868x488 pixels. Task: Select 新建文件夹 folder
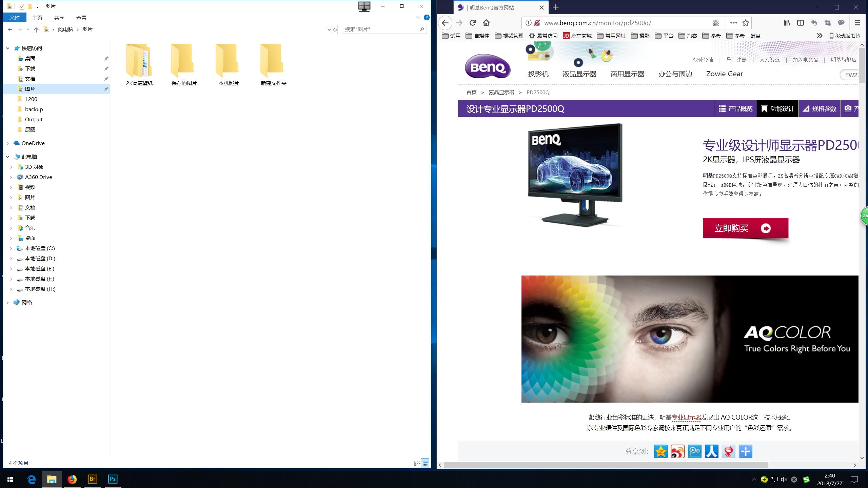point(273,64)
